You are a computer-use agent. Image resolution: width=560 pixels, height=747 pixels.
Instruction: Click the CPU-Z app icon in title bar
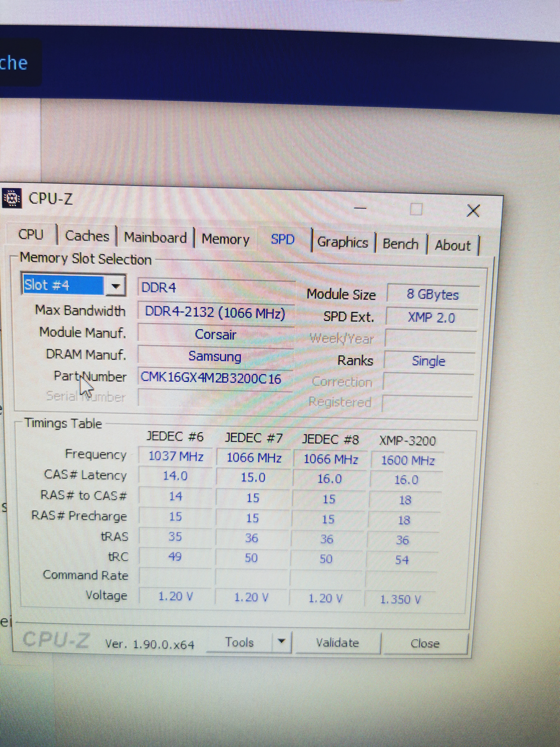point(11,199)
